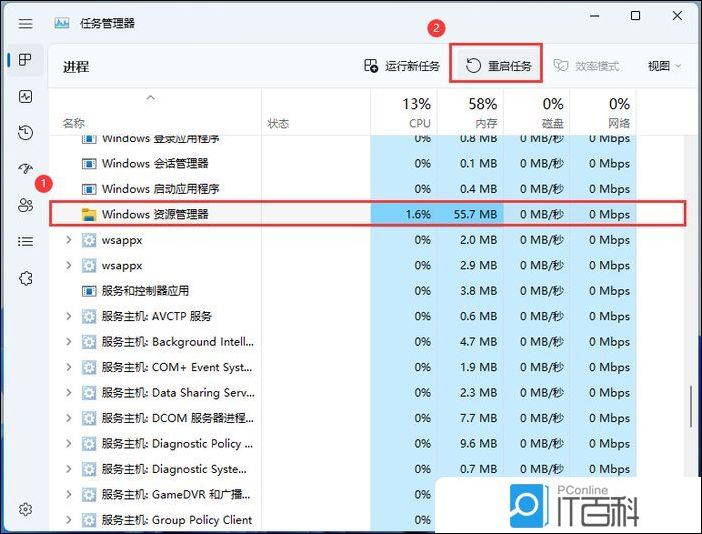Expand 服务主机: AVCTP 服务 row

coord(68,316)
